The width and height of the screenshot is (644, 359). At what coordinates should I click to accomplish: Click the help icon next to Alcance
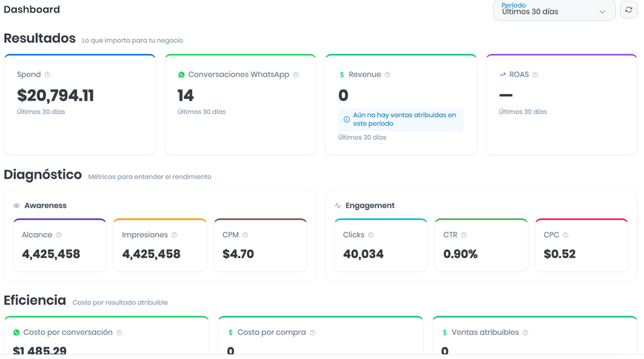point(59,235)
